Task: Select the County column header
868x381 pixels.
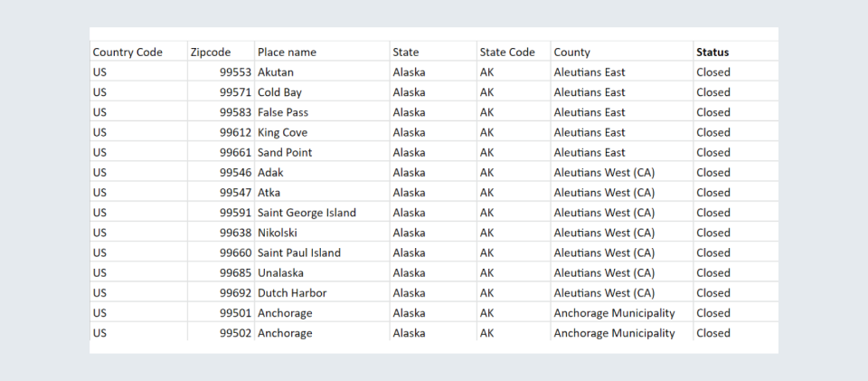Action: (x=572, y=52)
